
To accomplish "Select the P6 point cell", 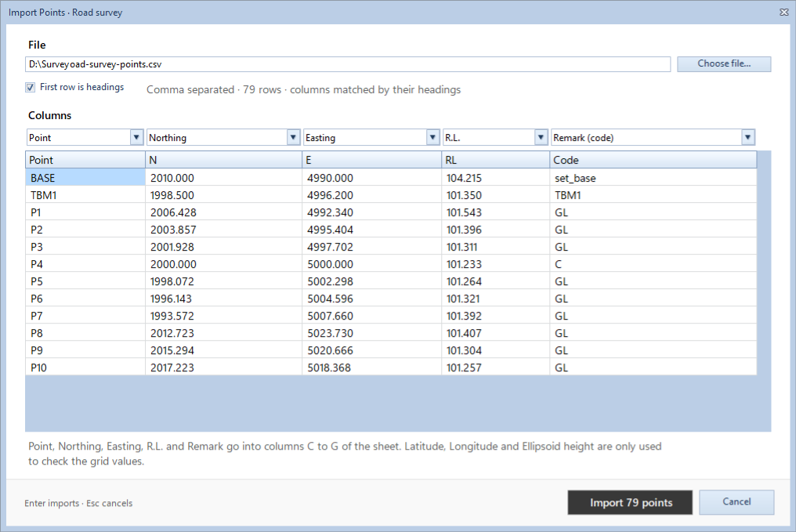I will tap(85, 299).
